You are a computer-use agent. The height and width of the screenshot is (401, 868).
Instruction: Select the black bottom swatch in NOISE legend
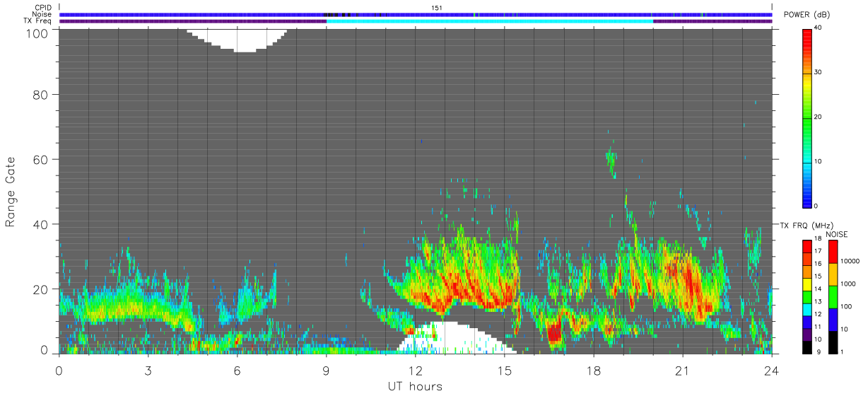[x=833, y=343]
